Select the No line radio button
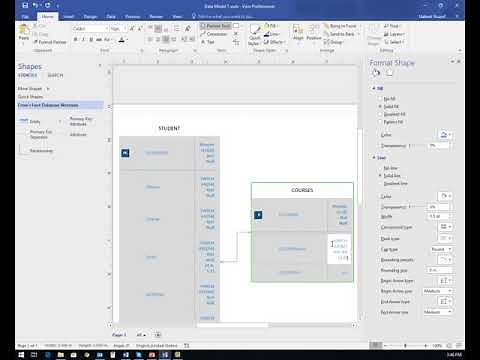 380,168
